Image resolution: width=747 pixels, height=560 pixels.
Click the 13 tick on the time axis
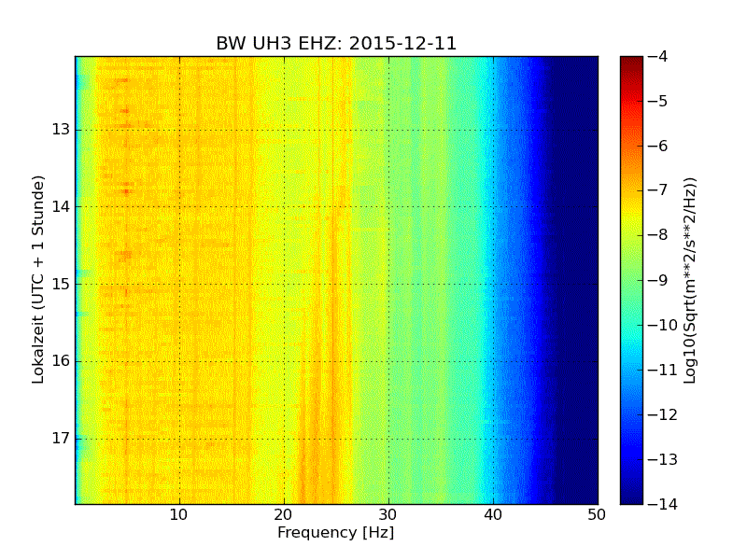point(61,130)
